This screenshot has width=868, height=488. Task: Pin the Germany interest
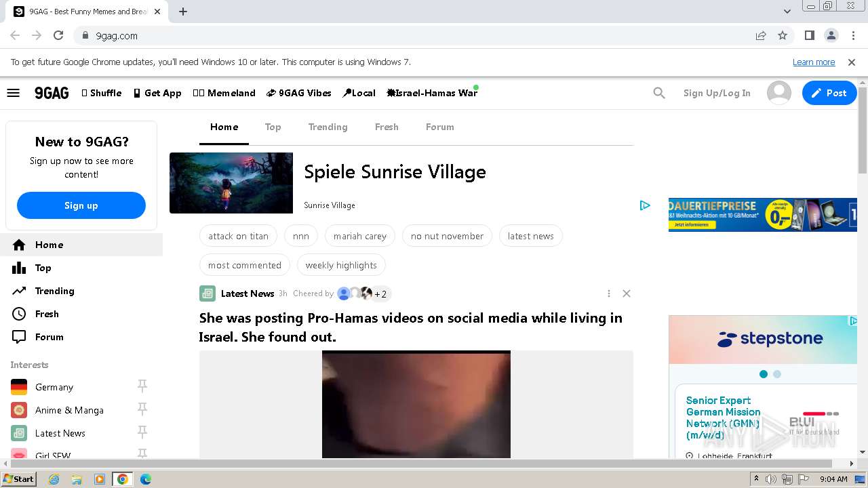pyautogui.click(x=142, y=386)
